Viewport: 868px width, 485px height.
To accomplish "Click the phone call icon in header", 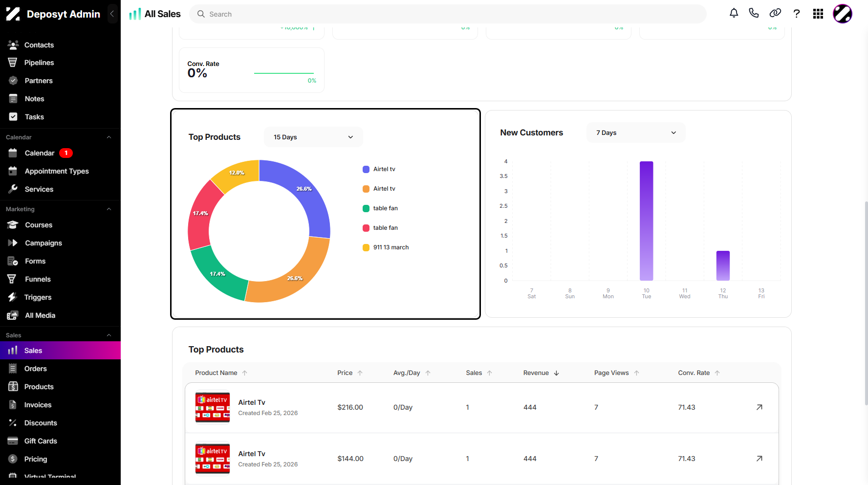I will point(754,14).
